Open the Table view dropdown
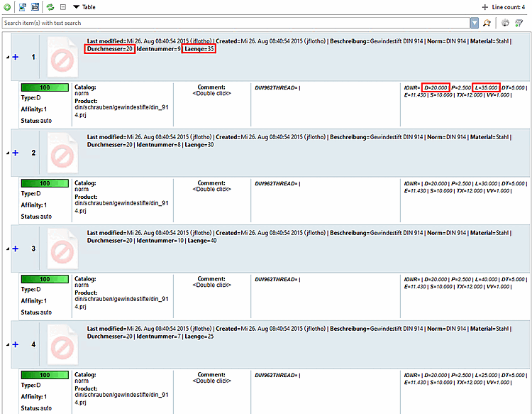The width and height of the screenshot is (532, 414). point(84,7)
